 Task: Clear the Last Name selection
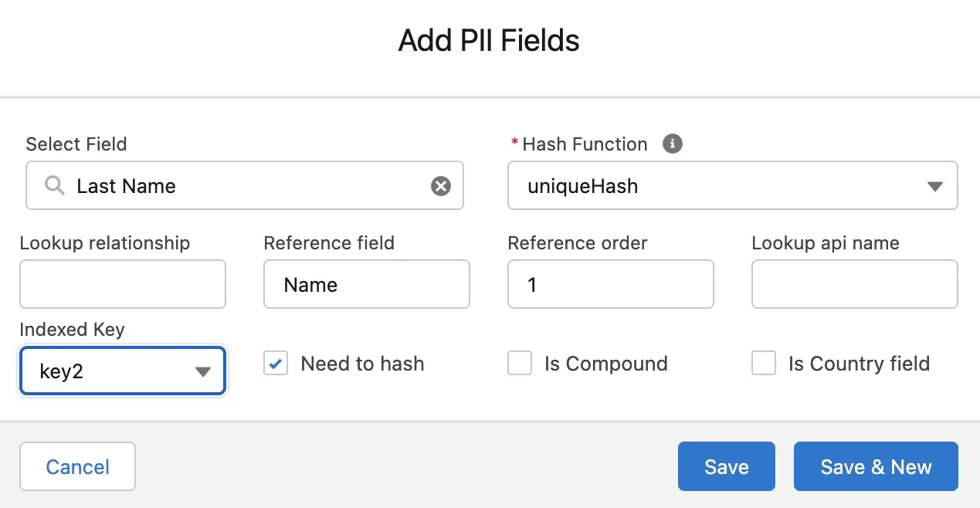440,186
